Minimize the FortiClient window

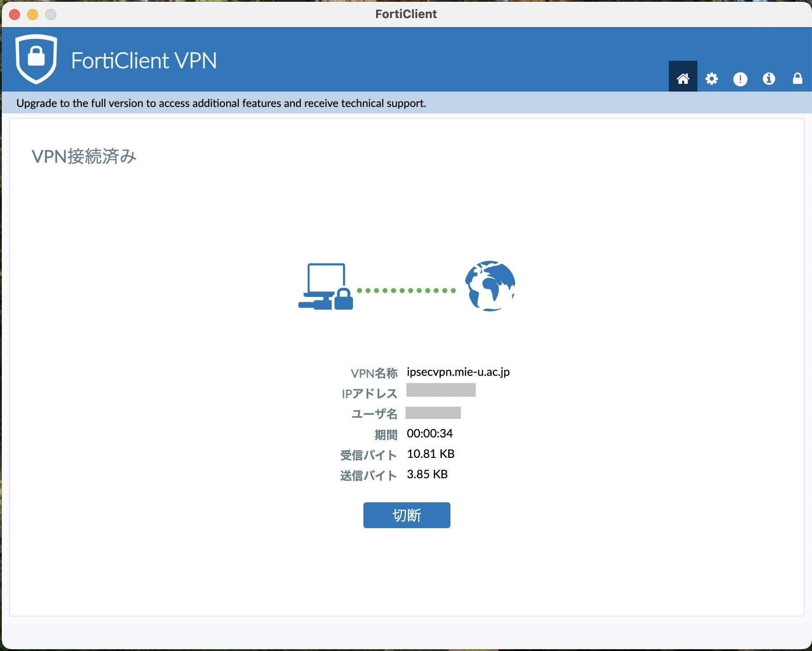33,15
